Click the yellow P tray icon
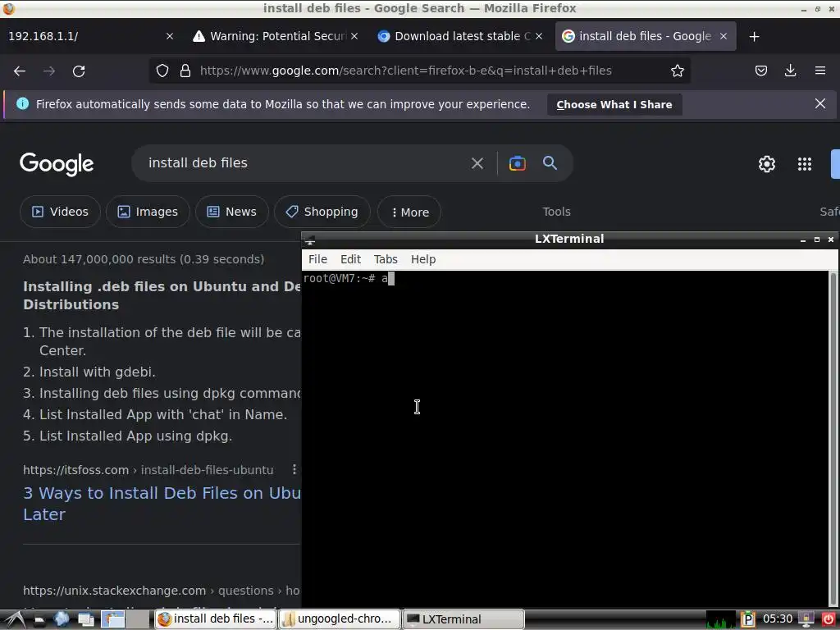The image size is (840, 630). pyautogui.click(x=748, y=619)
